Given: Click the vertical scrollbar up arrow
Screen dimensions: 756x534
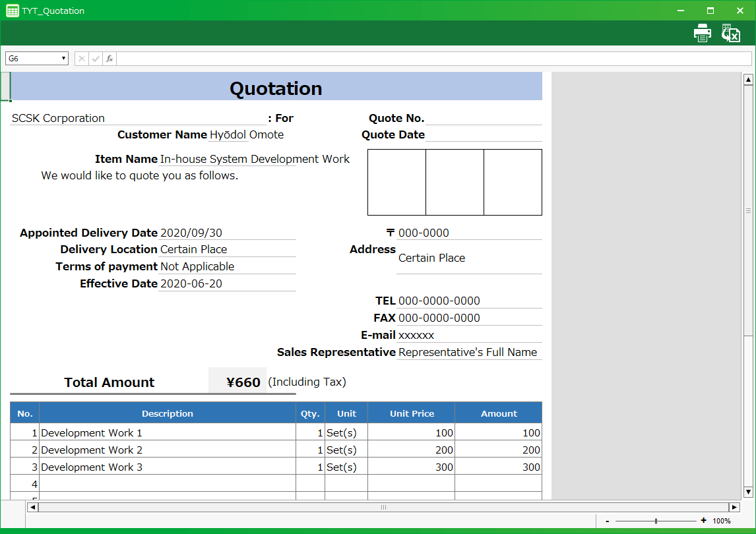Looking at the screenshot, I should click(748, 80).
